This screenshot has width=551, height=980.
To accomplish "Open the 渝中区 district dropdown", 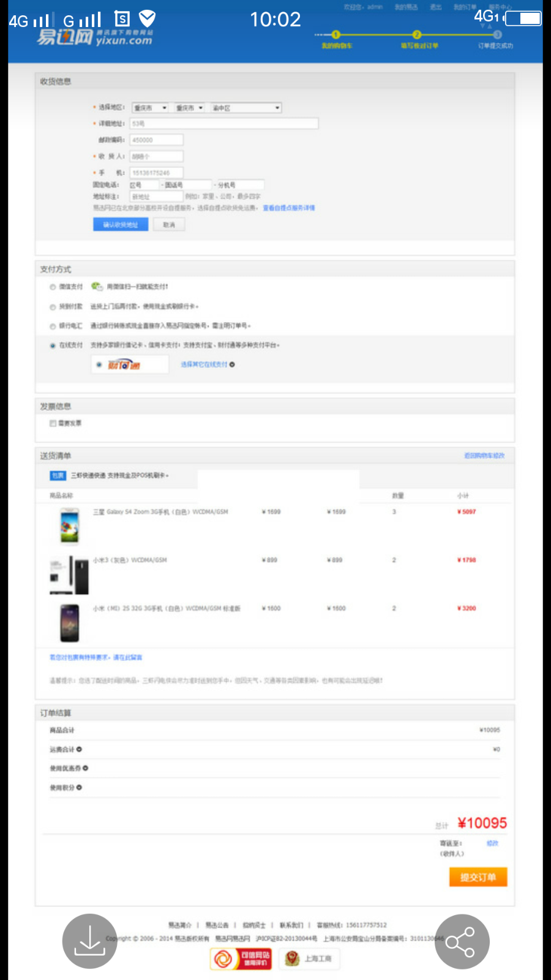I will (x=246, y=108).
